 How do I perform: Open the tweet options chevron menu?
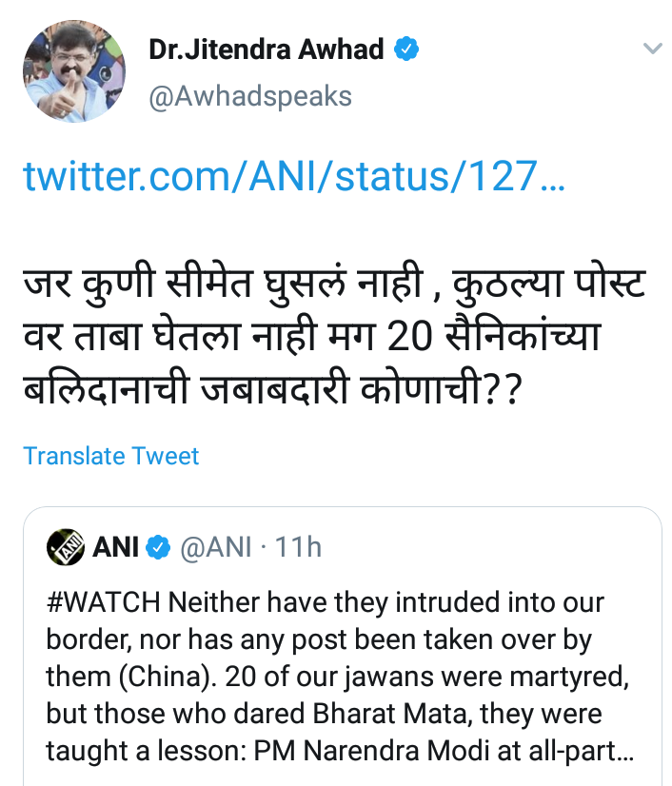652,49
